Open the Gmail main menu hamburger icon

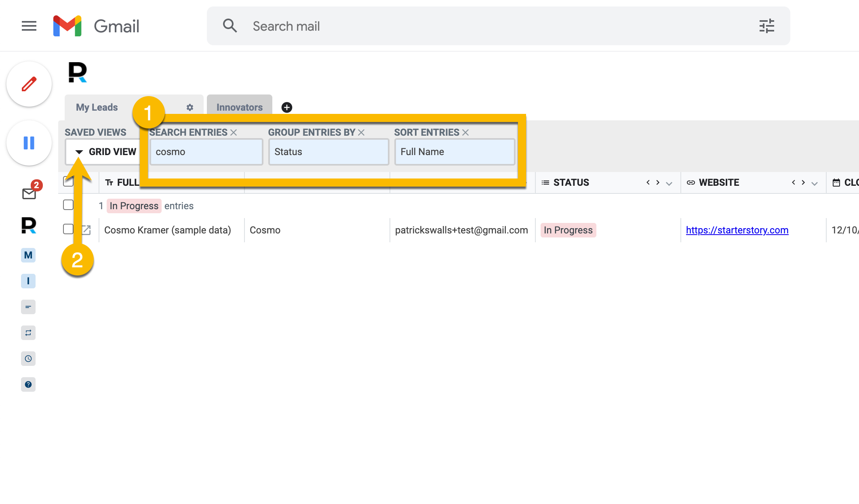coord(29,26)
